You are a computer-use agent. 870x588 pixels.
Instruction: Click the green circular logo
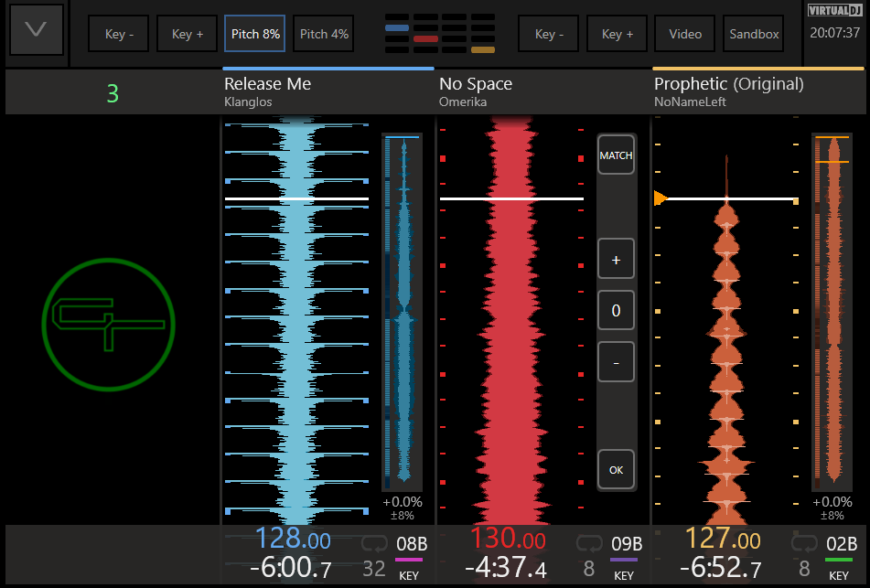pos(109,325)
